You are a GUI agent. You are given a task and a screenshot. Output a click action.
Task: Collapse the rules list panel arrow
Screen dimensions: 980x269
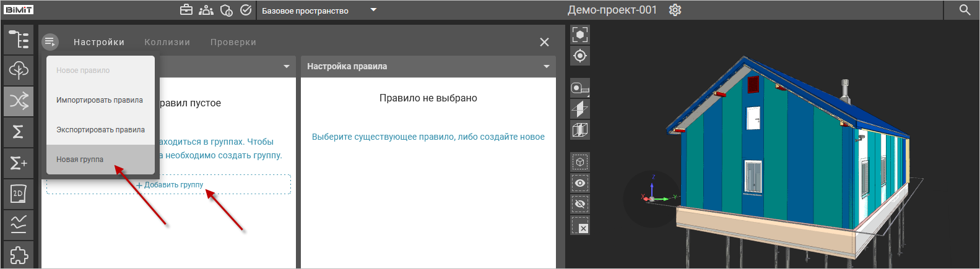point(287,66)
